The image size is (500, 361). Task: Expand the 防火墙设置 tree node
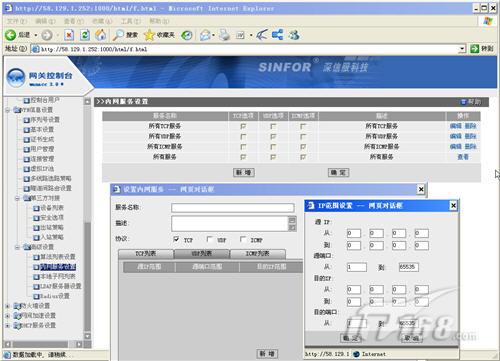(7, 306)
